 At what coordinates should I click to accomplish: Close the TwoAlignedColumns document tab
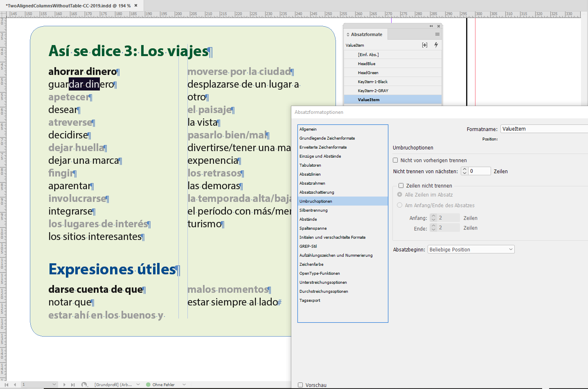[x=136, y=5]
